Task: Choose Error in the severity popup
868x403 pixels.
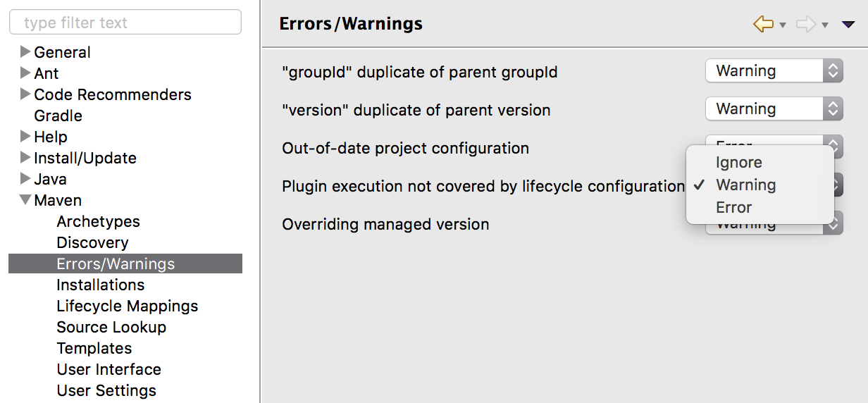Action: click(734, 207)
